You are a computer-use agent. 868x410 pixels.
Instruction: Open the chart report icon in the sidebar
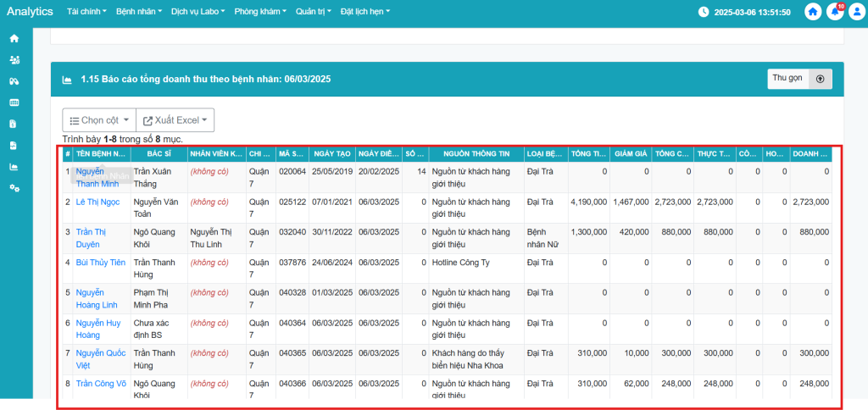(x=14, y=166)
